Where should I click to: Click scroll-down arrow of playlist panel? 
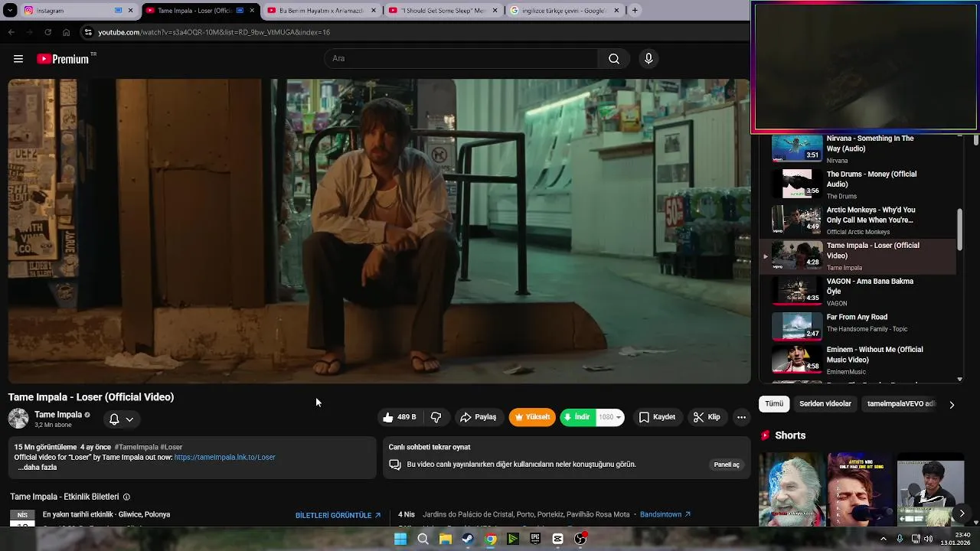pyautogui.click(x=960, y=379)
